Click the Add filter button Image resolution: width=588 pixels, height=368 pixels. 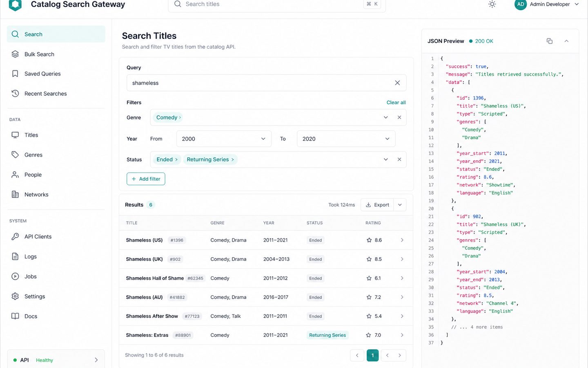(x=146, y=179)
